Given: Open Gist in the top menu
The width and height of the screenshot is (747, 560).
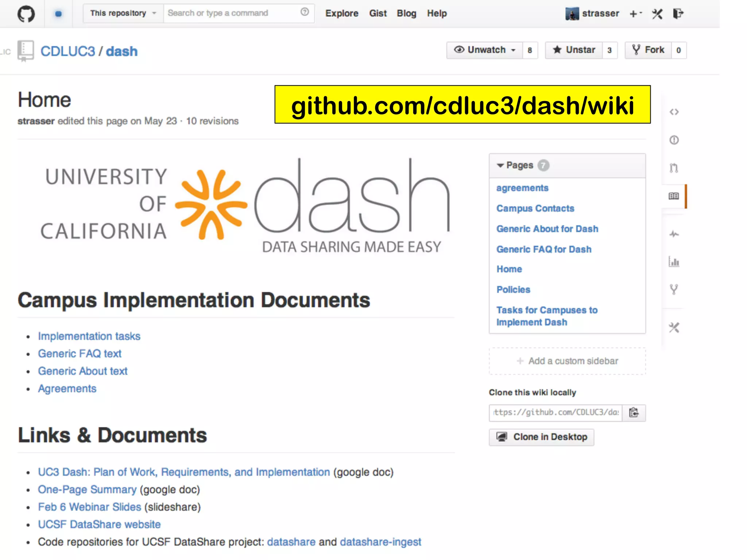Looking at the screenshot, I should (x=378, y=13).
